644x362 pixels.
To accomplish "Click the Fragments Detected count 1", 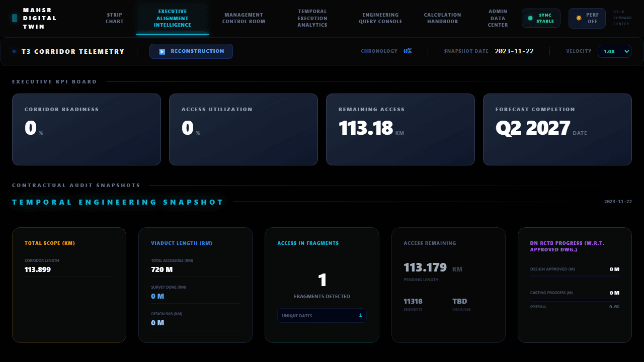I will point(323,280).
